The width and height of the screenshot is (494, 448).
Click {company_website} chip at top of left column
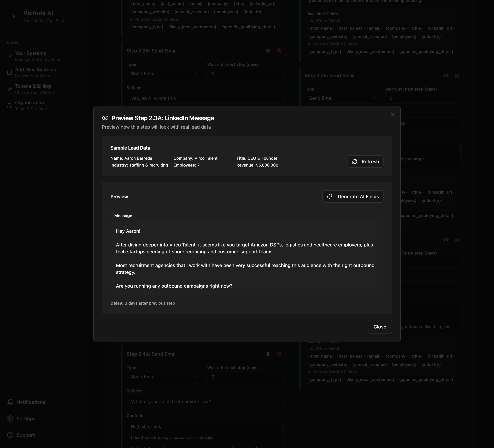coord(150,12)
